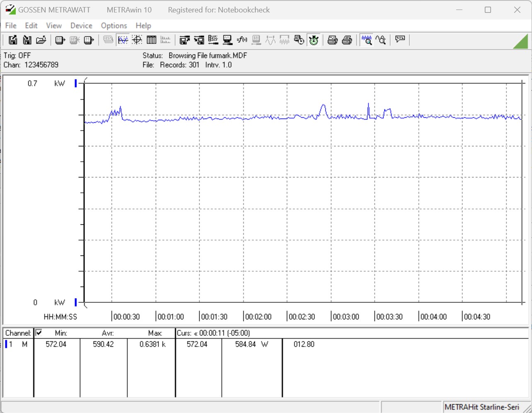This screenshot has height=413, width=532.
Task: Click the 'Intrv. 1.0' text
Action: pos(218,65)
